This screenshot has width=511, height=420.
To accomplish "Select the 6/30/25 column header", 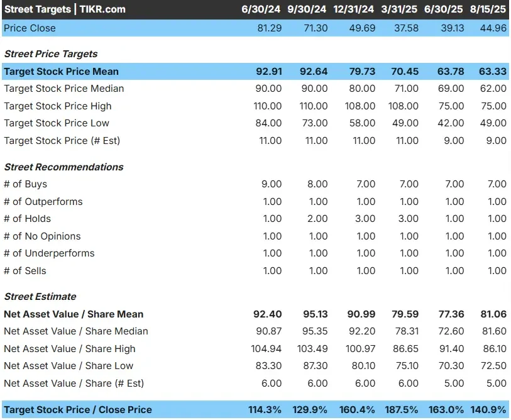I will (x=444, y=9).
